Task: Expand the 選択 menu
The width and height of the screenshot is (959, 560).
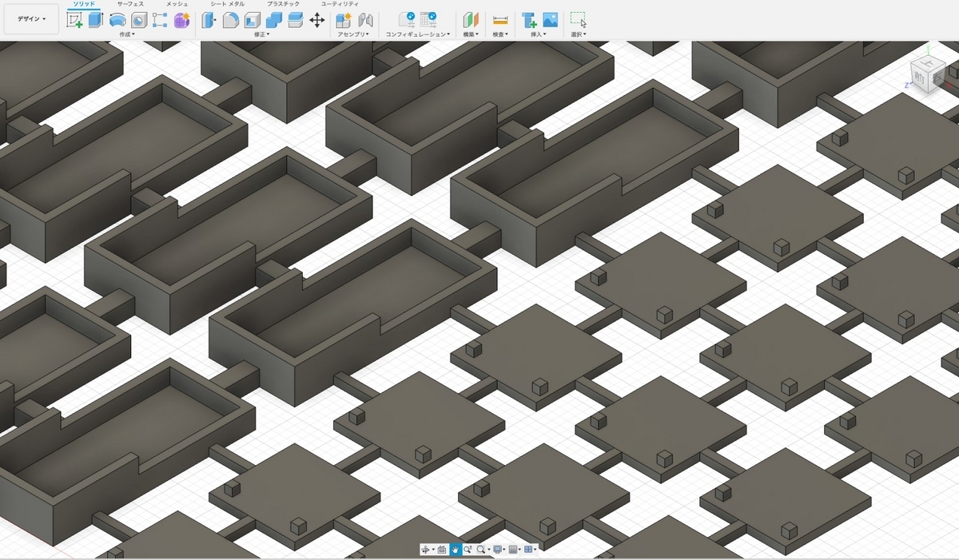Action: [579, 34]
